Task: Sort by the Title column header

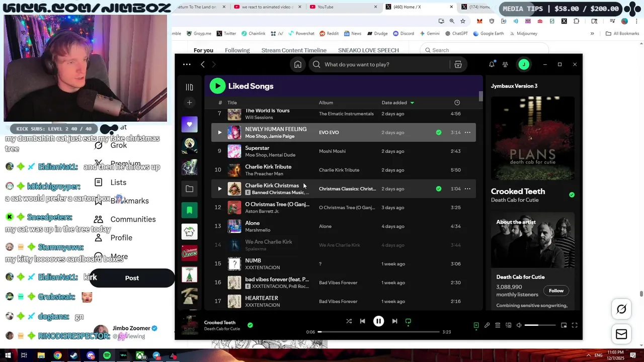Action: point(232,103)
